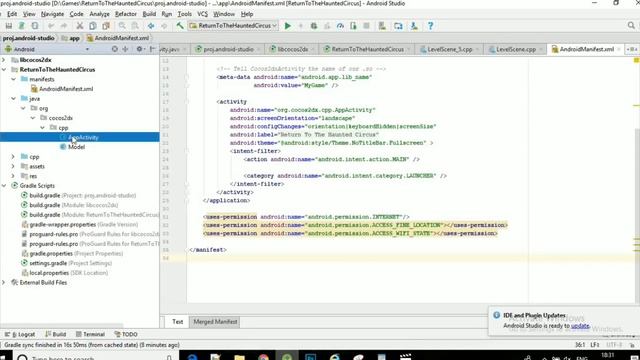This screenshot has height=360, width=640.
Task: Open the Logcat tool window
Action: pyautogui.click(x=20, y=334)
